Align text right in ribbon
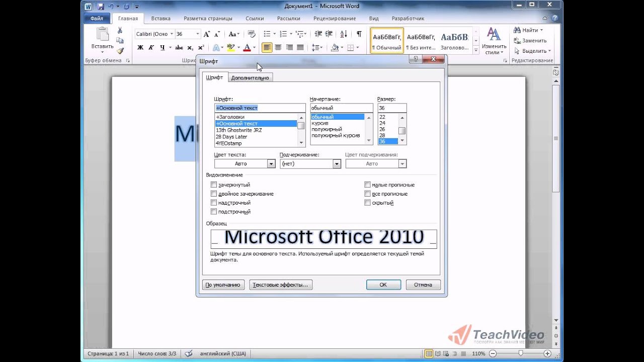 click(x=289, y=48)
